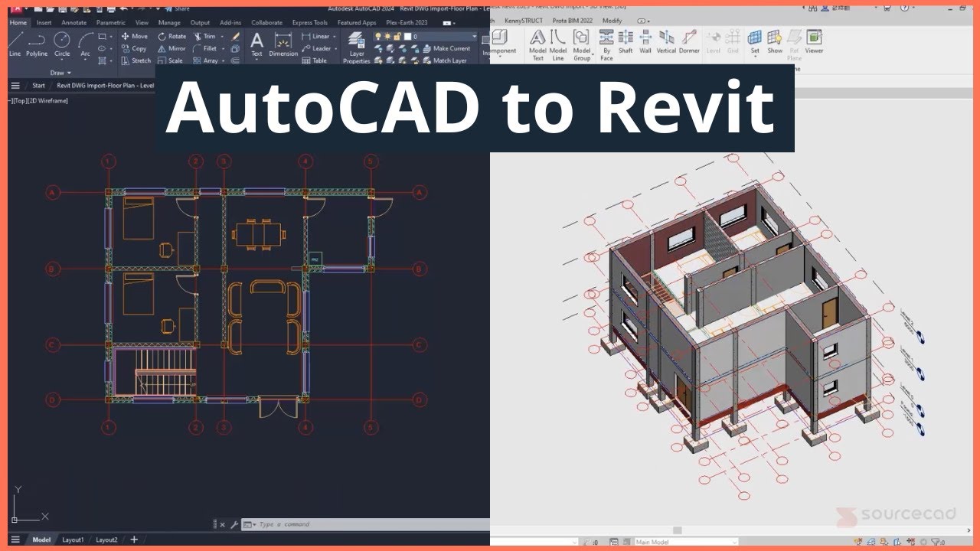Screen dimensions: 980x551
Task: Click the Wall opening tool
Action: point(645,43)
